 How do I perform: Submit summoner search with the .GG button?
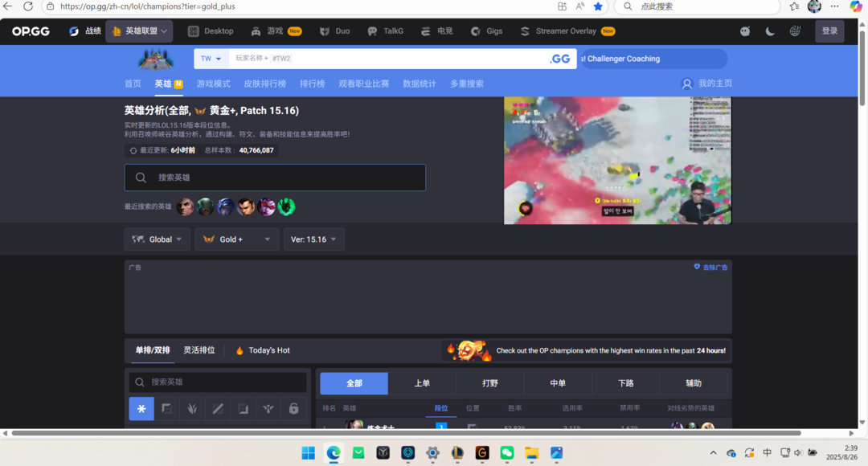[559, 59]
